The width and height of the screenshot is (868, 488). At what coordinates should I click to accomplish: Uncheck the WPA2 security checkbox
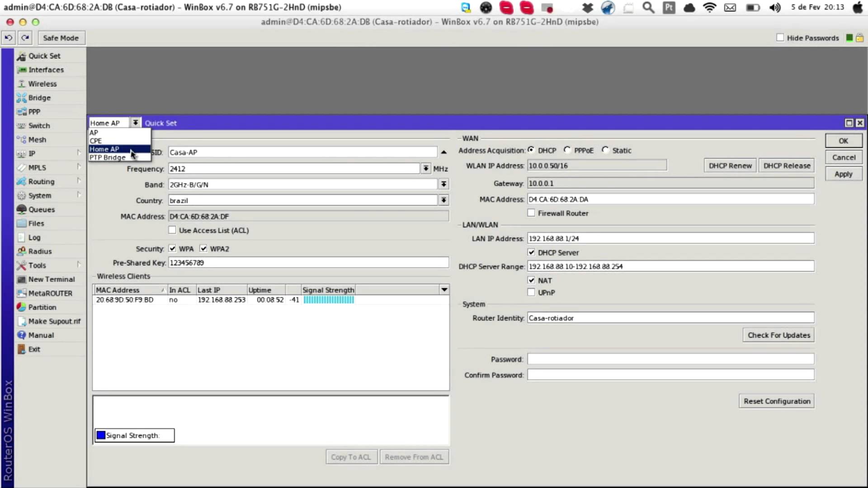[203, 249]
